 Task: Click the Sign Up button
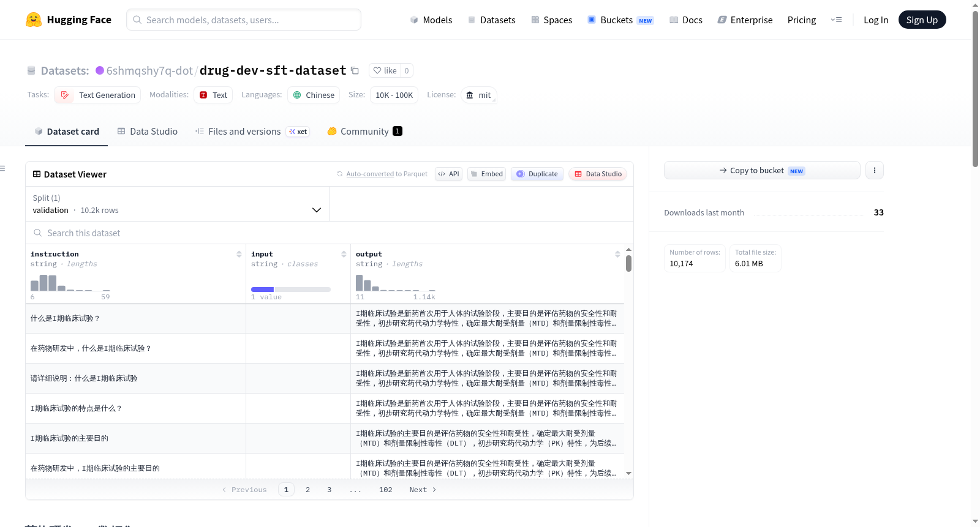922,20
